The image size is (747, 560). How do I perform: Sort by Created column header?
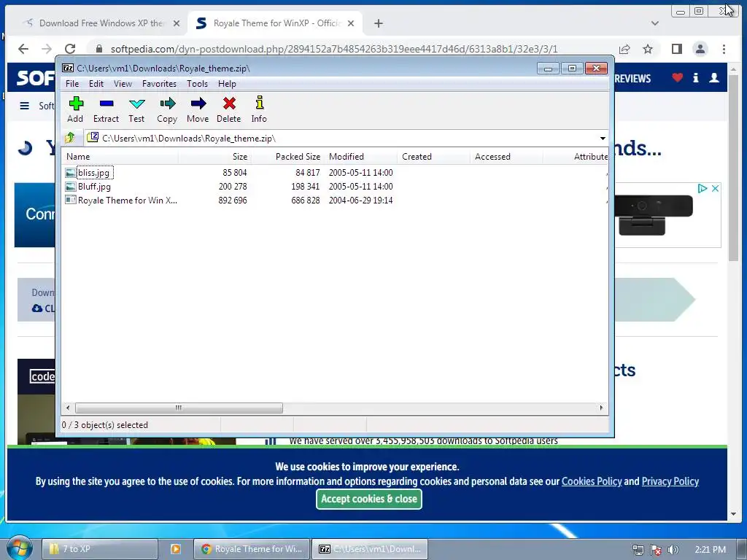coord(433,157)
